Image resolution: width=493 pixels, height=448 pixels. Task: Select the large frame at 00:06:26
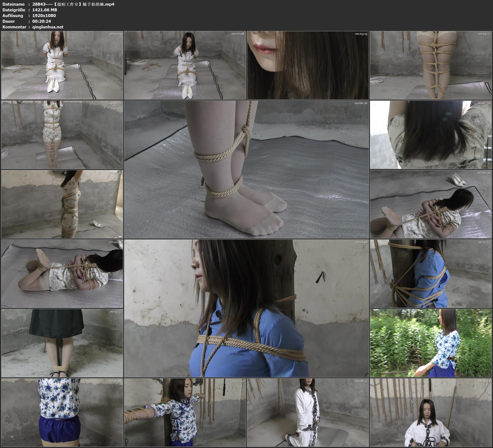246,169
